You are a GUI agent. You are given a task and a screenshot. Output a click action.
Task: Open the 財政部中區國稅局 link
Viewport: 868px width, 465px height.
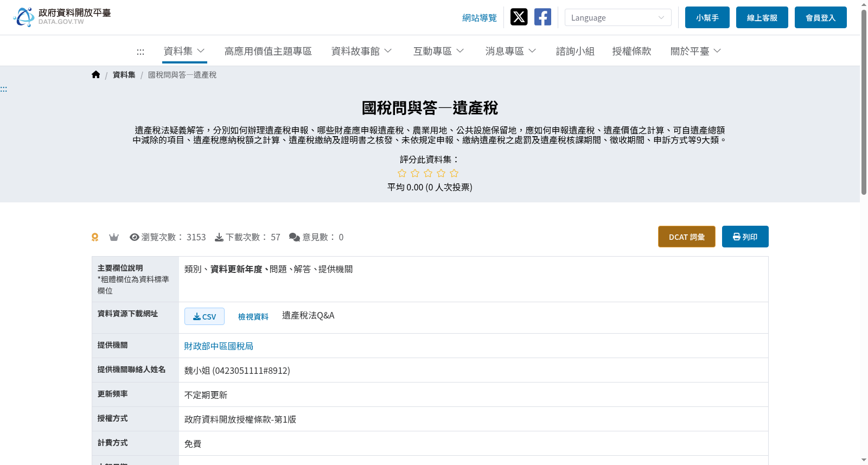click(219, 346)
